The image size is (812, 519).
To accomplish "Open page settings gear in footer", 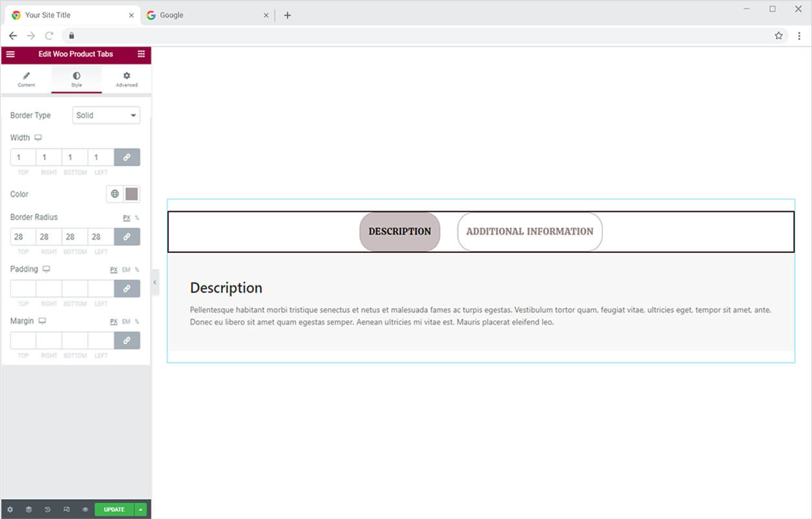I will tap(10, 509).
